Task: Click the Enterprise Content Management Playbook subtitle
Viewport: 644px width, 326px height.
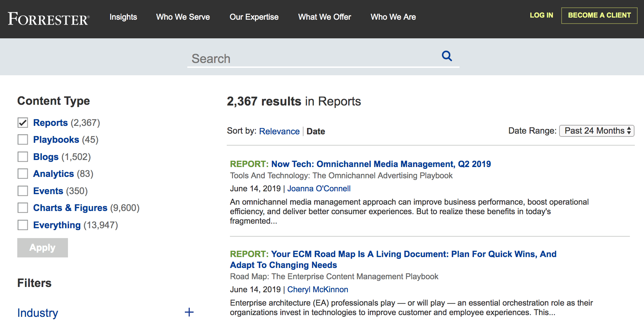Action: (334, 276)
